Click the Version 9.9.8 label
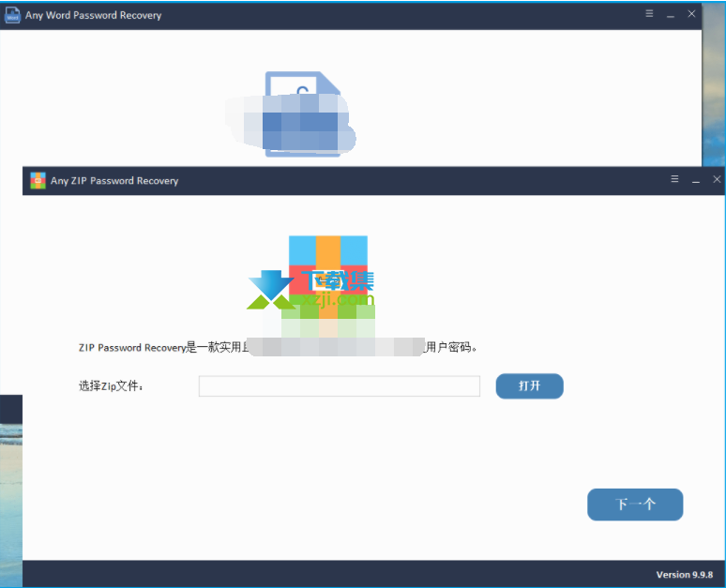726x588 pixels. coord(685,575)
